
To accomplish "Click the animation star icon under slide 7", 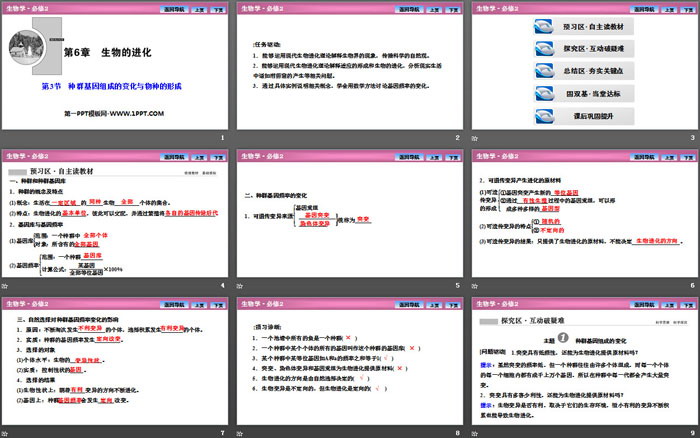I will click(x=4, y=433).
